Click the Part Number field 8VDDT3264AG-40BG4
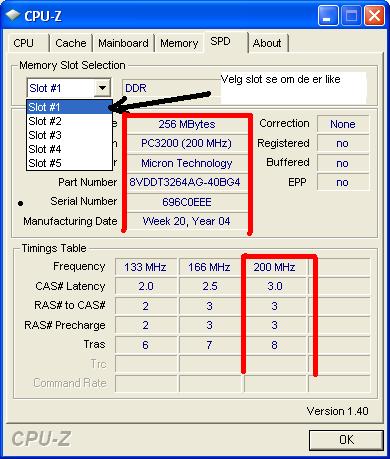The width and height of the screenshot is (390, 459). coord(185,182)
